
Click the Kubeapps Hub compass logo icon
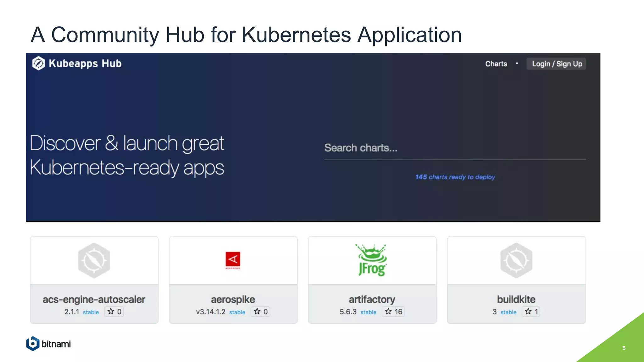38,63
